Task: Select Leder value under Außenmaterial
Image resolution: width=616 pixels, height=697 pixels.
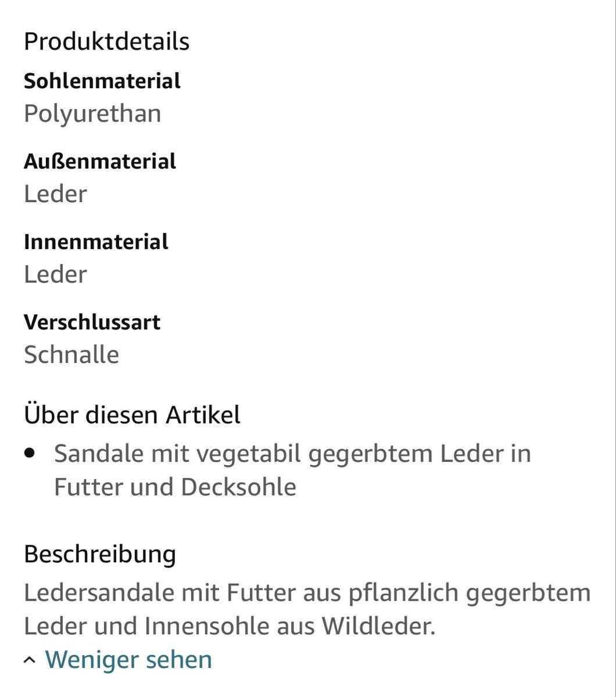Action: coord(55,194)
